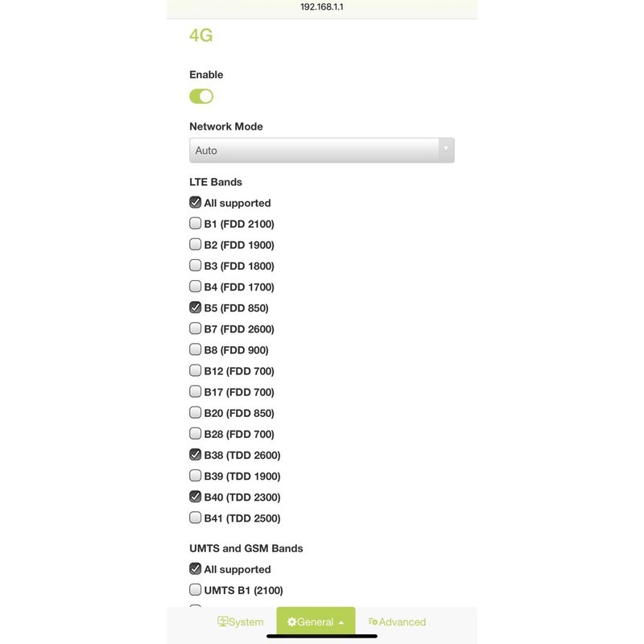Select the B7 (FDD 2600) checkbox
Viewport: 644px width, 644px height.
195,328
